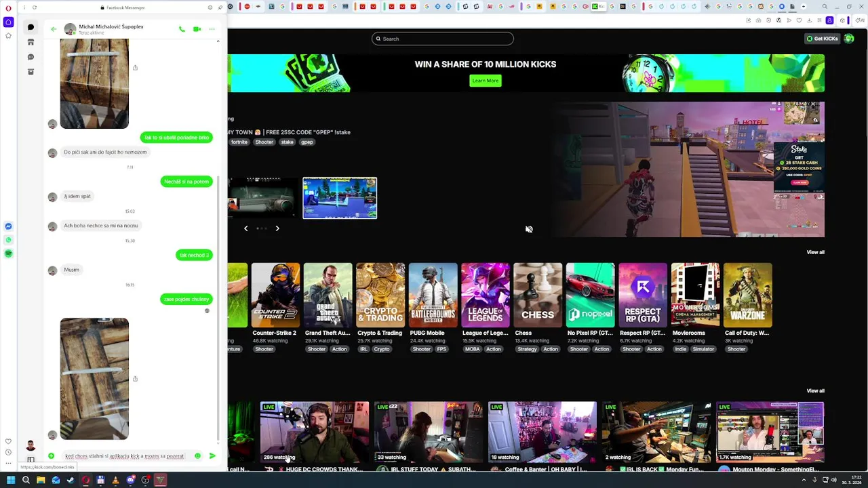
Task: Pin the Messenger sidebar panel
Action: 220,7
